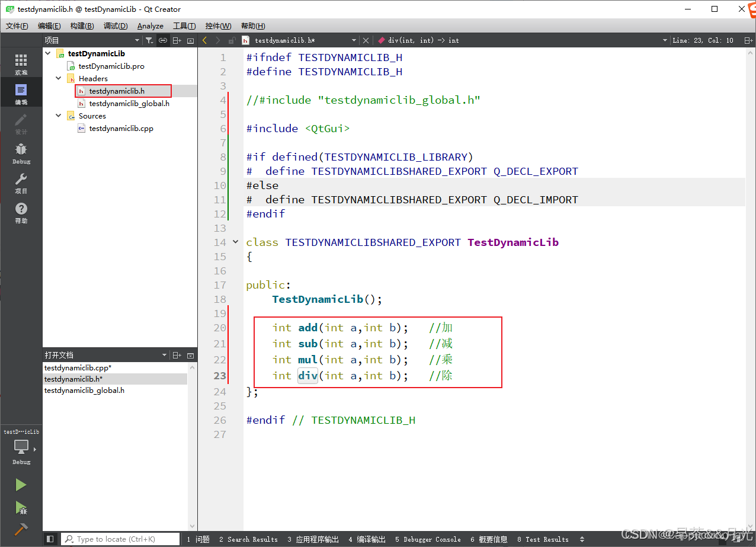The height and width of the screenshot is (547, 756).
Task: Open the 5 Debugger Console pane
Action: [428, 539]
